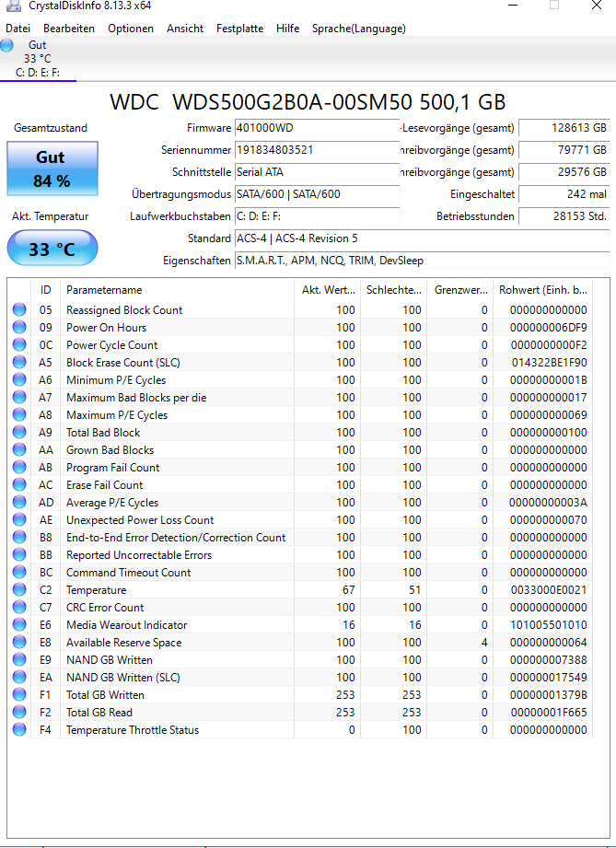Click status orb for Total GB Read
This screenshot has height=848, width=616.
[x=19, y=712]
